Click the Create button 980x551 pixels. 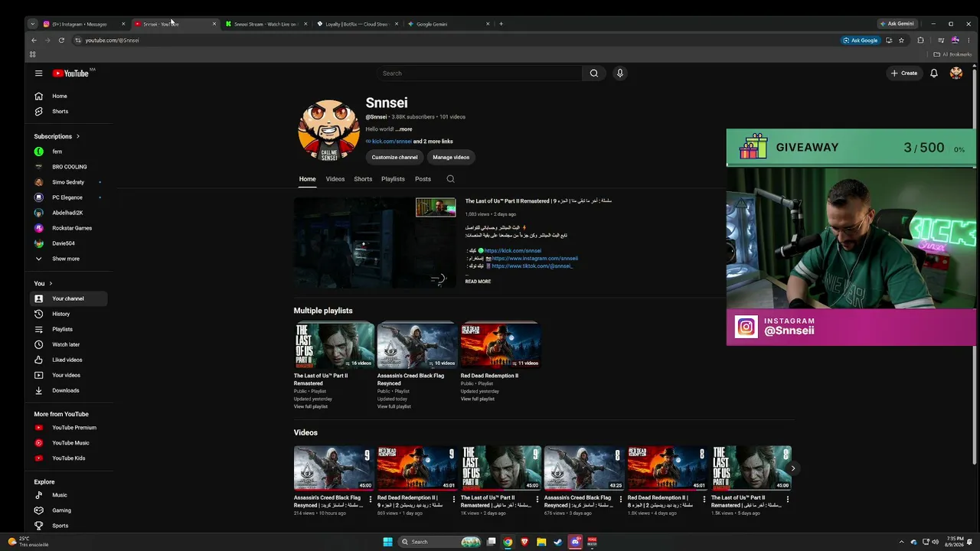pyautogui.click(x=904, y=73)
